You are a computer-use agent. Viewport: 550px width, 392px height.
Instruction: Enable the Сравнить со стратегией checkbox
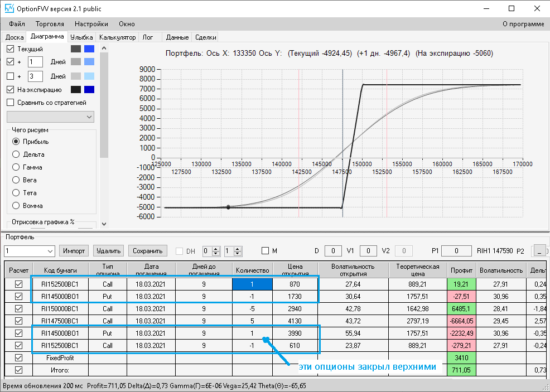tap(11, 103)
